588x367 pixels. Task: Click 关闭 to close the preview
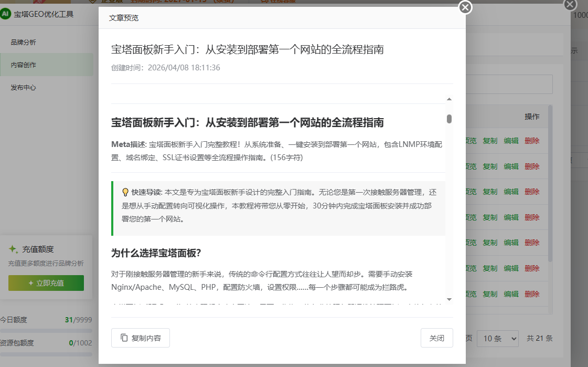(437, 338)
